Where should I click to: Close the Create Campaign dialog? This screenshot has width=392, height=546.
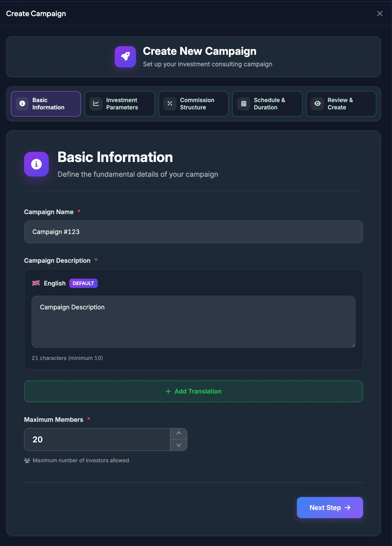click(379, 13)
